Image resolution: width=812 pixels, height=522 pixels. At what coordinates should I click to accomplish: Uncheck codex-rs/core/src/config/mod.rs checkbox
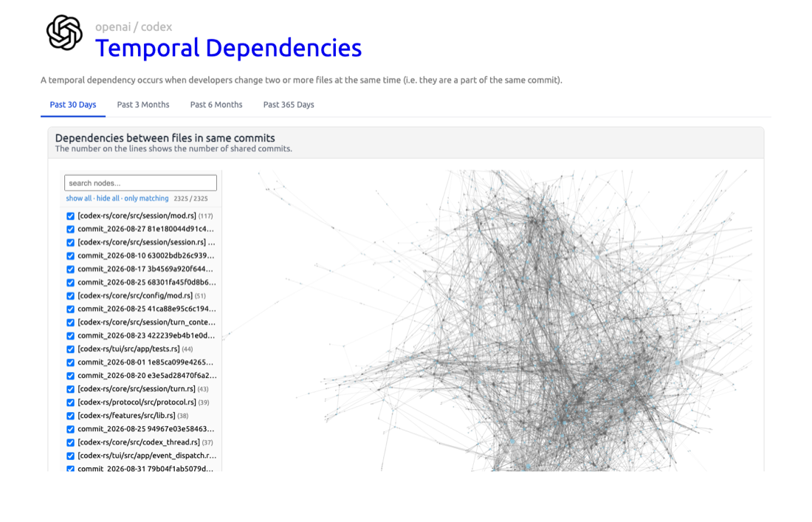[70, 296]
